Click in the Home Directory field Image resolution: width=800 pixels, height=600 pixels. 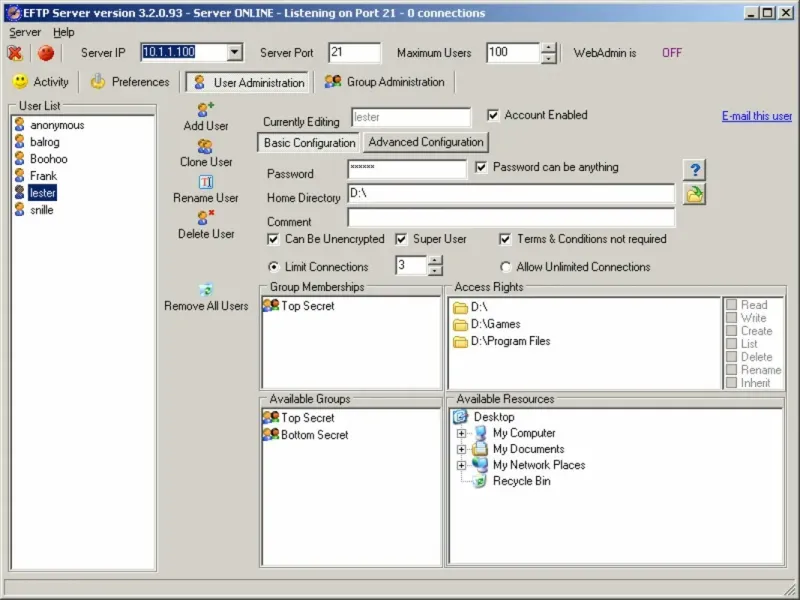pyautogui.click(x=511, y=194)
